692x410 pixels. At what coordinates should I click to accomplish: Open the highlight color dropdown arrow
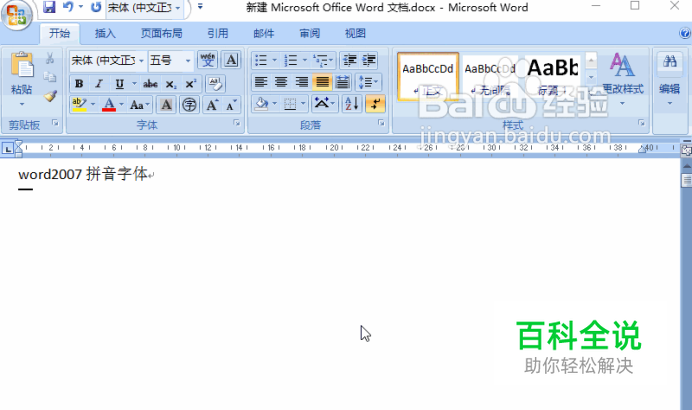click(93, 105)
